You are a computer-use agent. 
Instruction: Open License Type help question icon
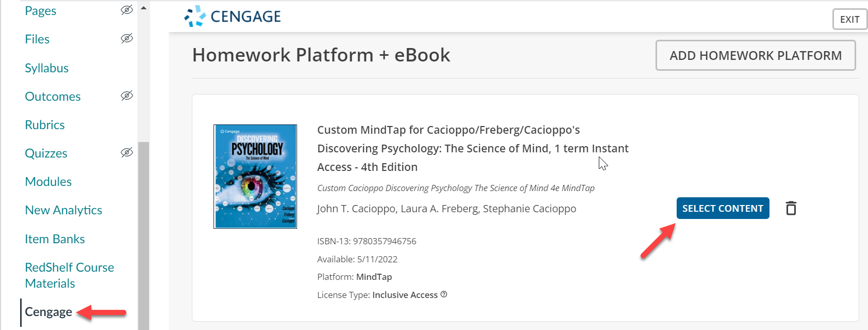[444, 294]
